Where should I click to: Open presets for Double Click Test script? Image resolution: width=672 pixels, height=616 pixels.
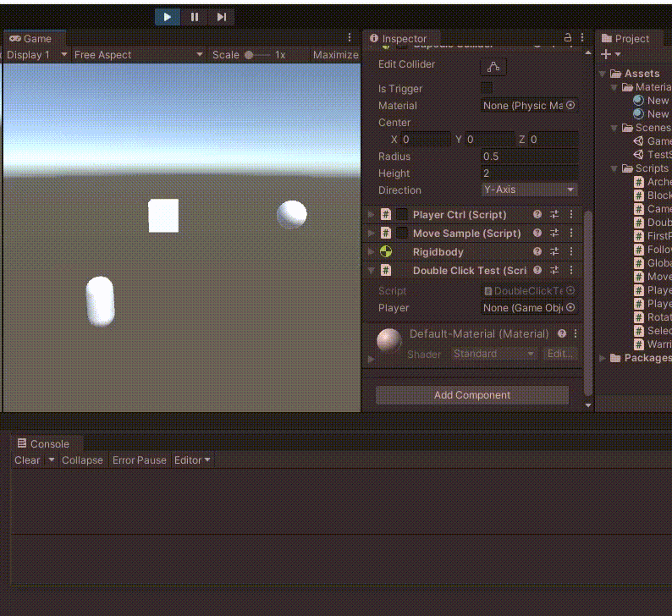point(554,270)
